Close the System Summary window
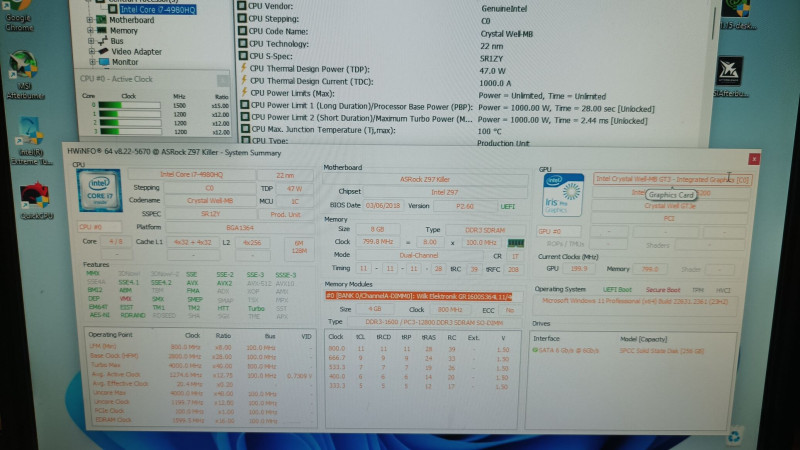This screenshot has height=450, width=800. tap(754, 159)
